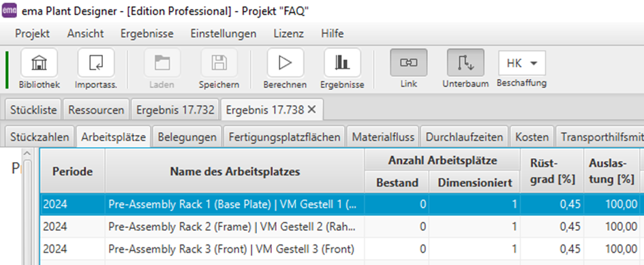
Task: Toggle the Link button off
Action: click(x=409, y=63)
